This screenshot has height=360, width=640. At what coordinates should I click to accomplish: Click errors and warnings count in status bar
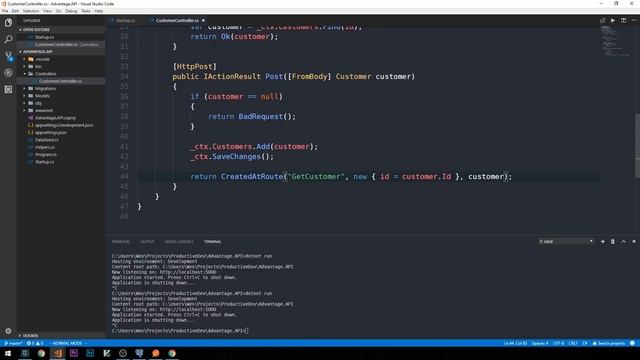[35, 343]
